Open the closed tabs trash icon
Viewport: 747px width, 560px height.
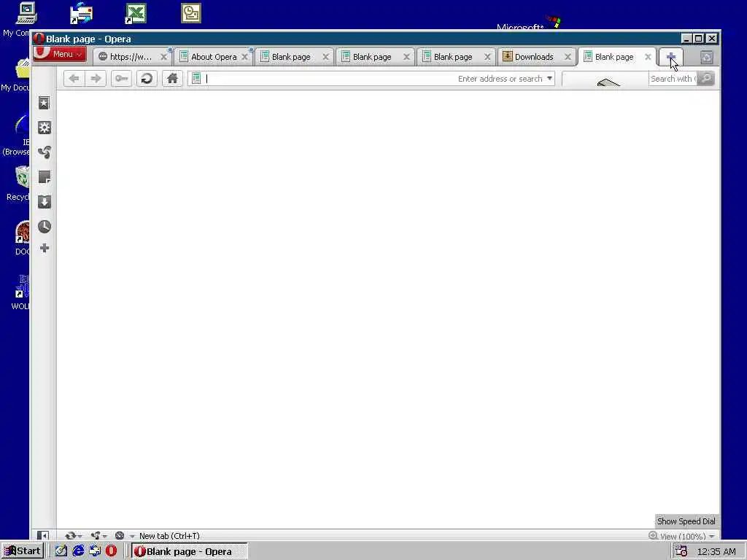706,57
